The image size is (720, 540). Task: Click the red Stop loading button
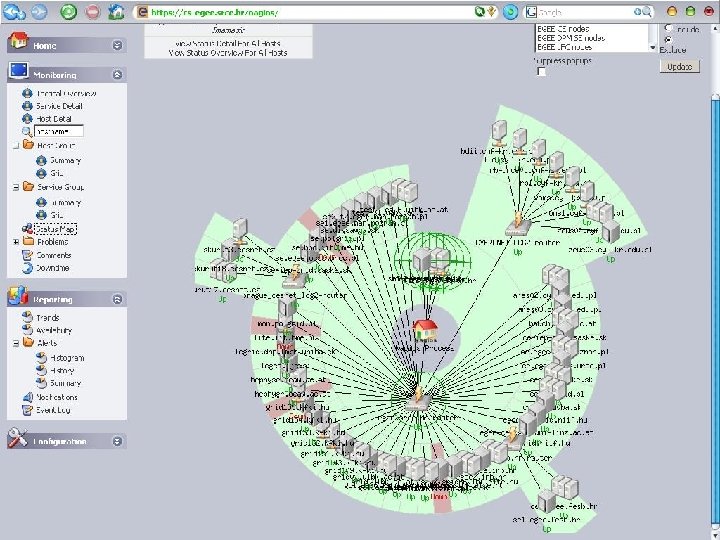click(x=93, y=12)
